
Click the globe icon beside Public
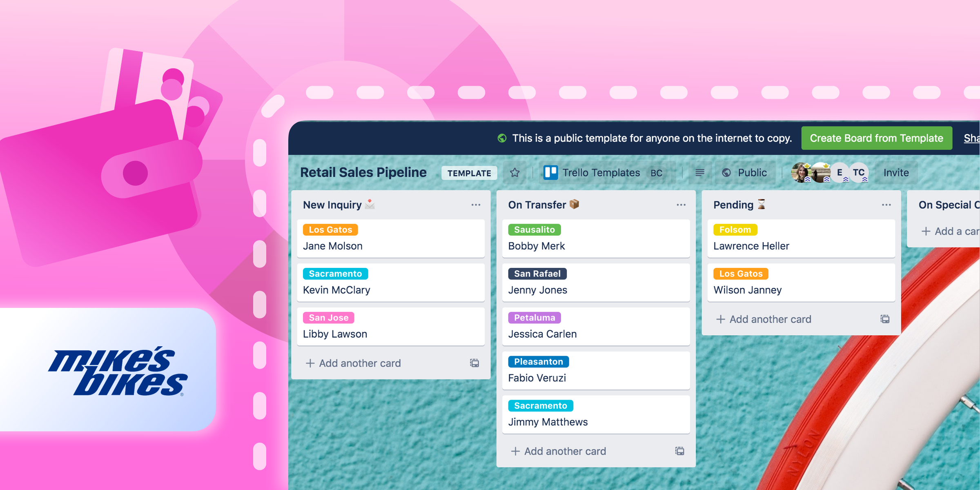(726, 173)
